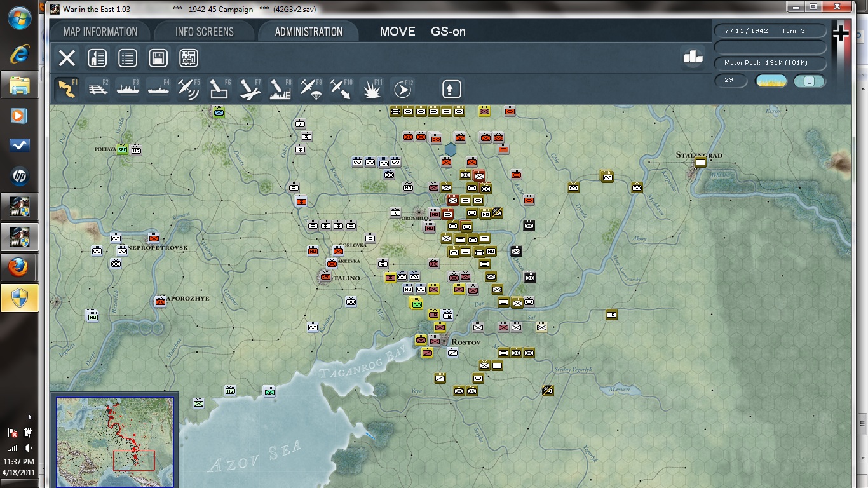Image resolution: width=868 pixels, height=488 pixels.
Task: Click the pill showing 0
Action: (810, 81)
